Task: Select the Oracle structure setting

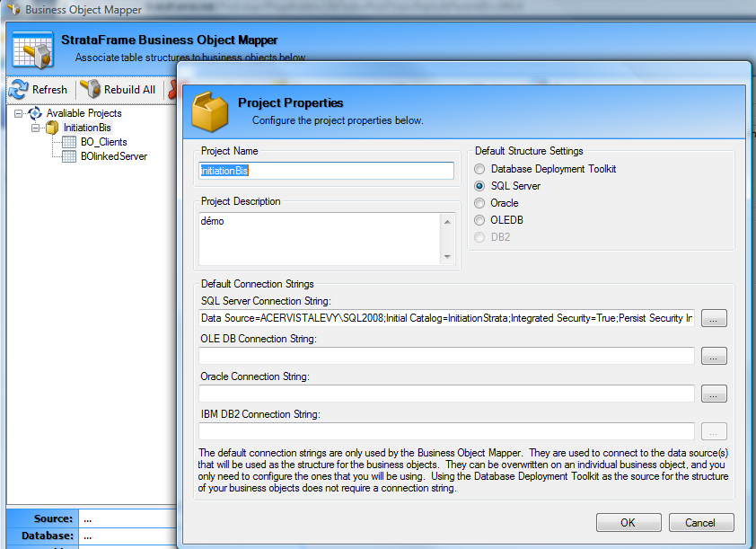Action: click(x=479, y=203)
